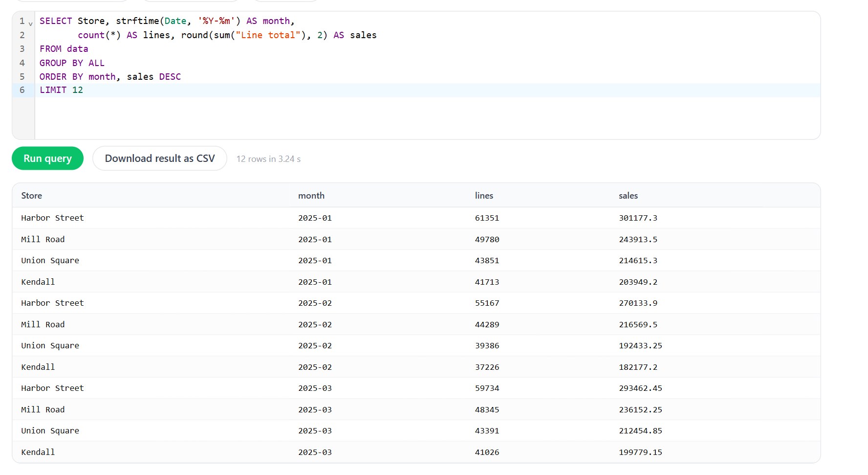Click the lines value 41713
Screen dimensions: 868x475
pyautogui.click(x=487, y=282)
